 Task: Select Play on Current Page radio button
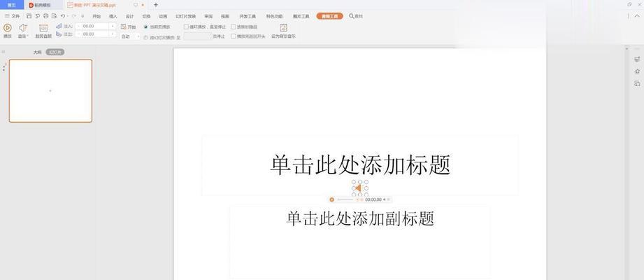146,27
